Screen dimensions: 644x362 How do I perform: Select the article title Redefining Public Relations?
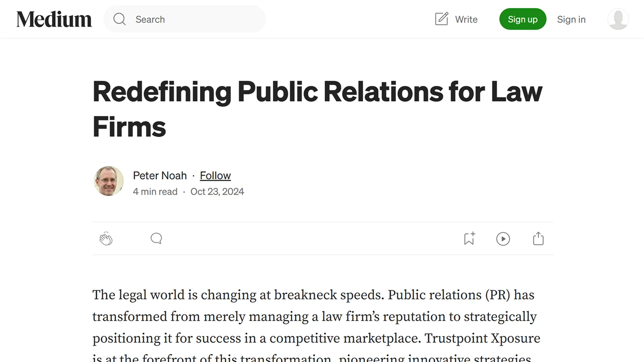click(317, 109)
